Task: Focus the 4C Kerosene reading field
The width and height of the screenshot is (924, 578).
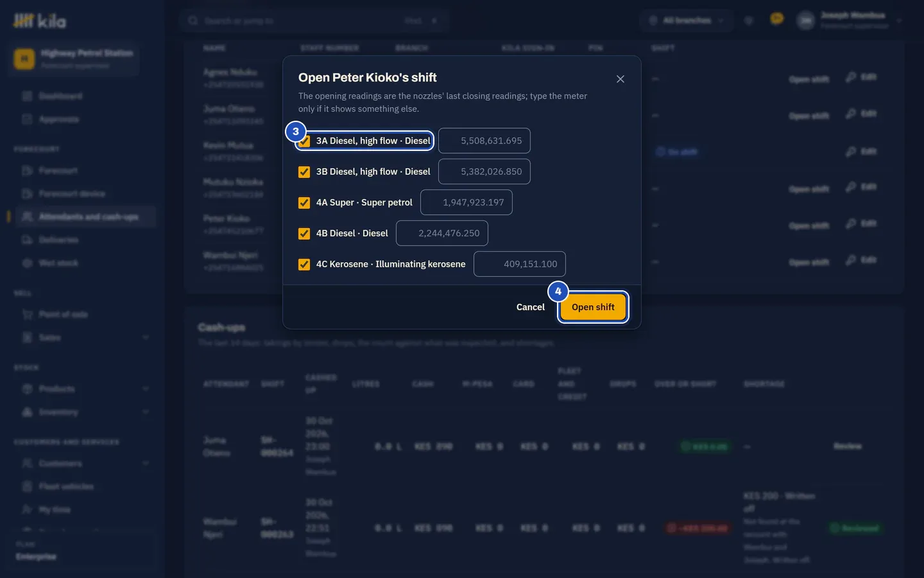Action: 520,264
